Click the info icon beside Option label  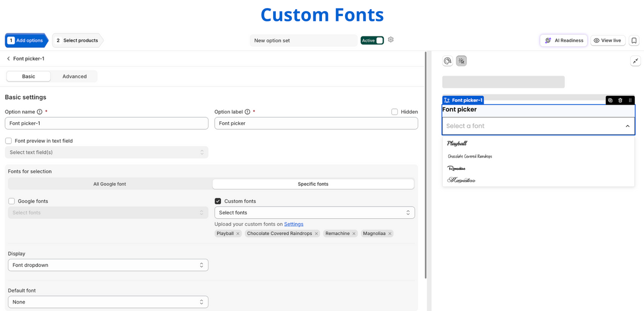point(247,112)
